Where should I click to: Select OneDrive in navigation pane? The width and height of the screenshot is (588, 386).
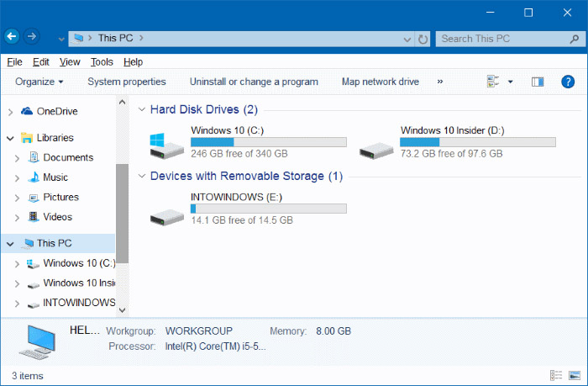point(57,111)
